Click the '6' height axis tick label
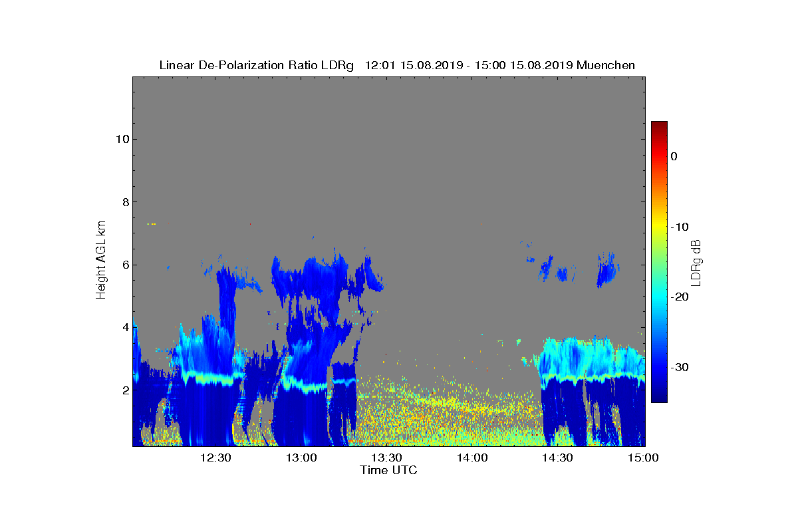The height and width of the screenshot is (532, 798). [124, 265]
